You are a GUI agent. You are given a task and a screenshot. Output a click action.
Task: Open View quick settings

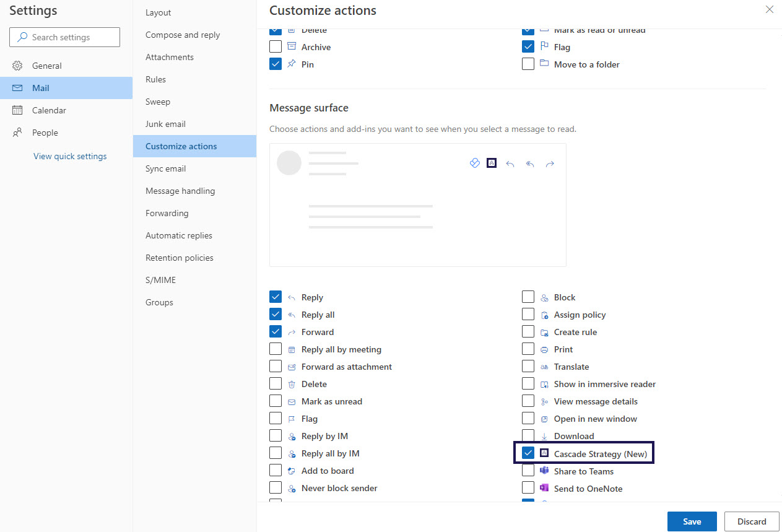[69, 155]
